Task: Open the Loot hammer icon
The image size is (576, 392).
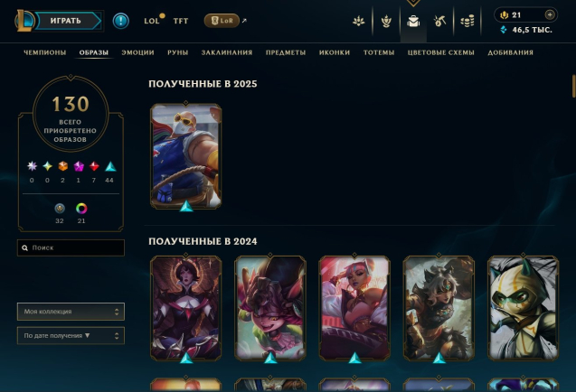Action: click(439, 22)
